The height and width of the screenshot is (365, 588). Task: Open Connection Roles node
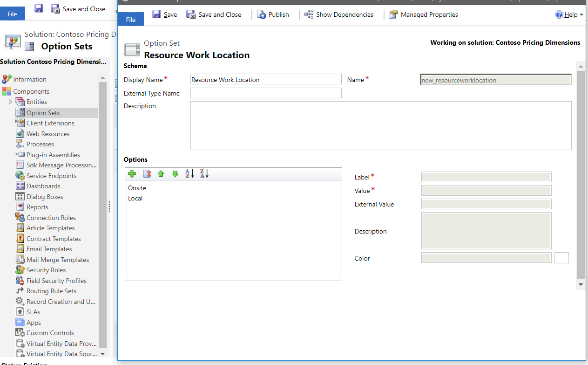pos(51,218)
